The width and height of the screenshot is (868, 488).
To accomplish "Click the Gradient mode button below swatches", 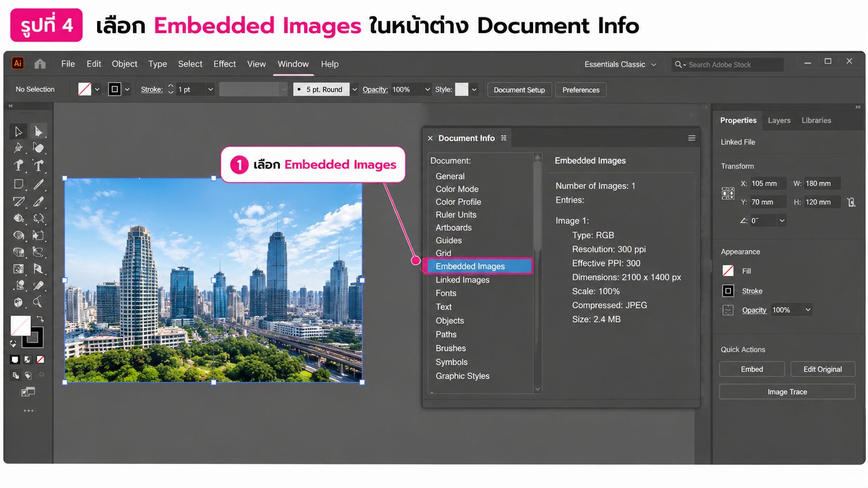I will [x=28, y=359].
